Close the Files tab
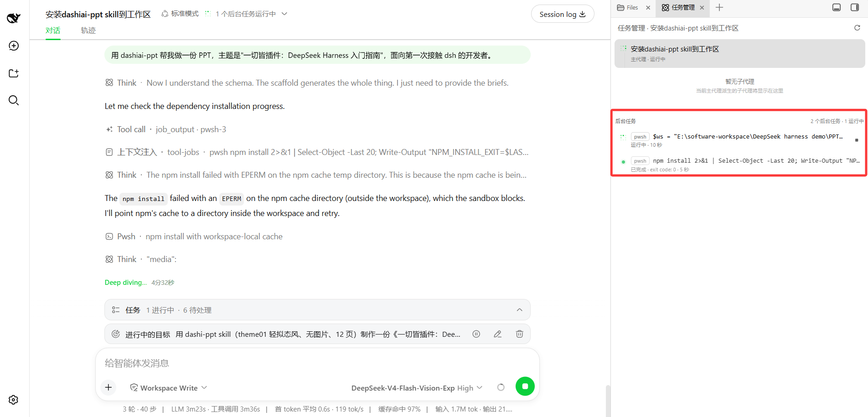Viewport: 868px width, 417px height. pyautogui.click(x=648, y=8)
